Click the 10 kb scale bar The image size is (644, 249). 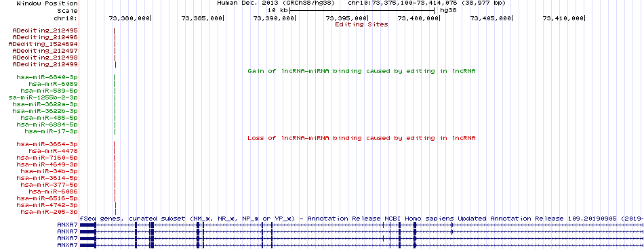362,11
